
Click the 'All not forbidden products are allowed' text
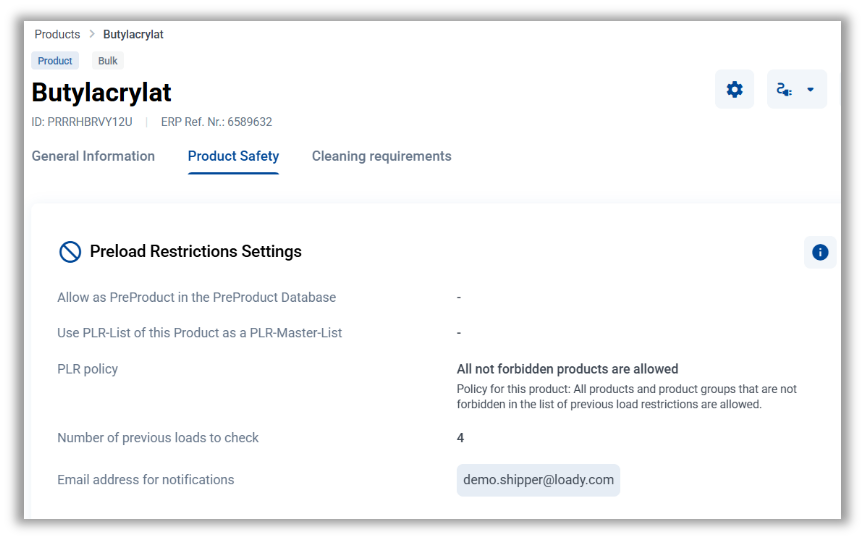567,369
